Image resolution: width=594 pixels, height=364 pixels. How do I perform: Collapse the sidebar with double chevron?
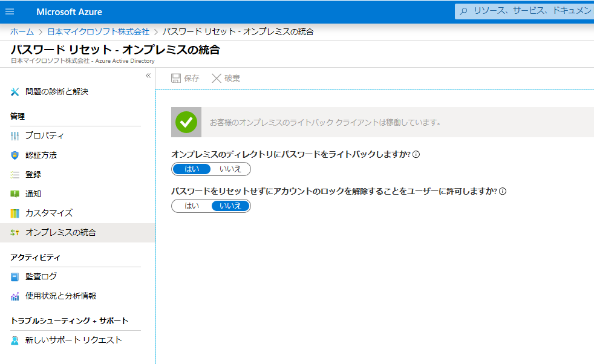148,76
